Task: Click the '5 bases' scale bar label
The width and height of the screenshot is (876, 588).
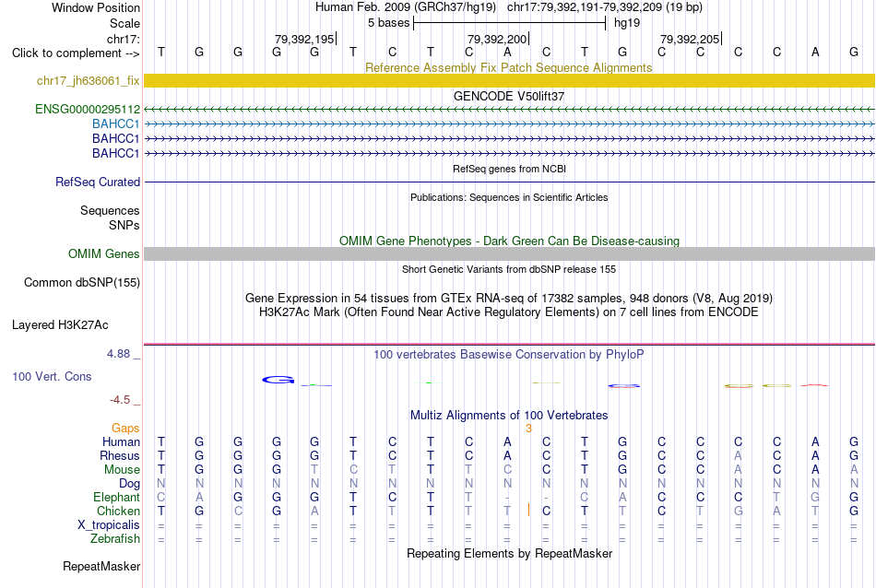Action: pos(388,23)
